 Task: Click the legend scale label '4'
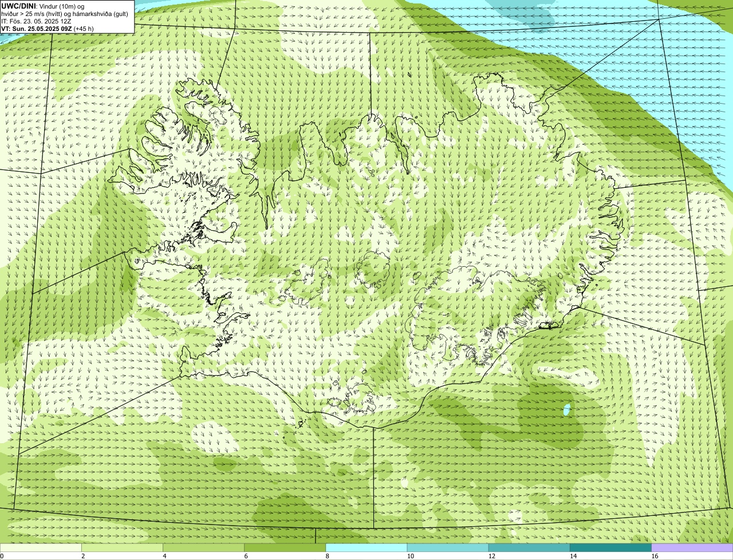coord(164,556)
